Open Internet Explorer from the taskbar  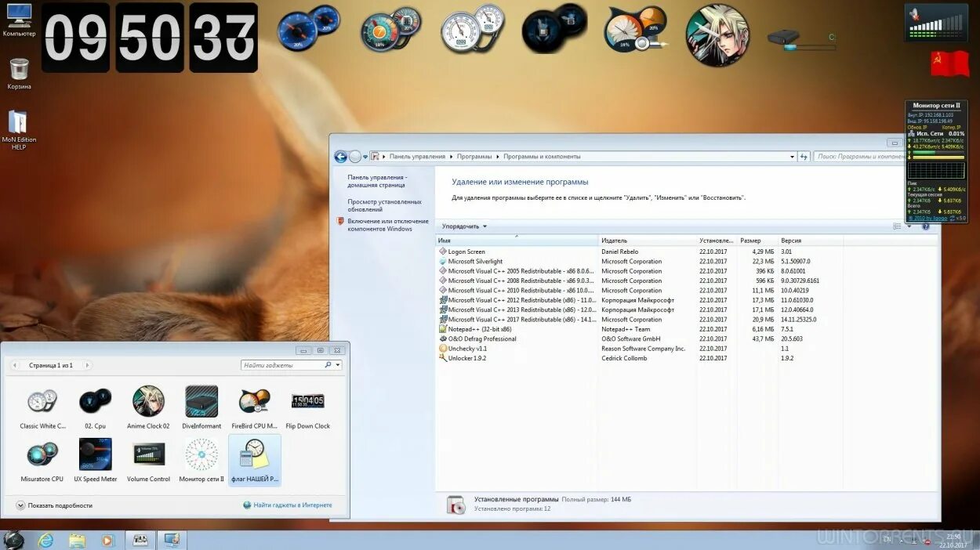click(46, 540)
